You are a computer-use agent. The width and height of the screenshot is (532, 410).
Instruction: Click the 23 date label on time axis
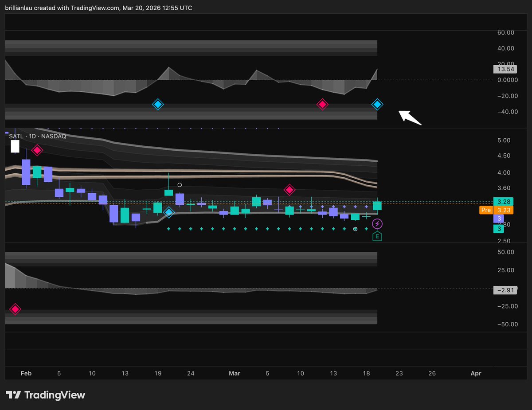tap(399, 374)
